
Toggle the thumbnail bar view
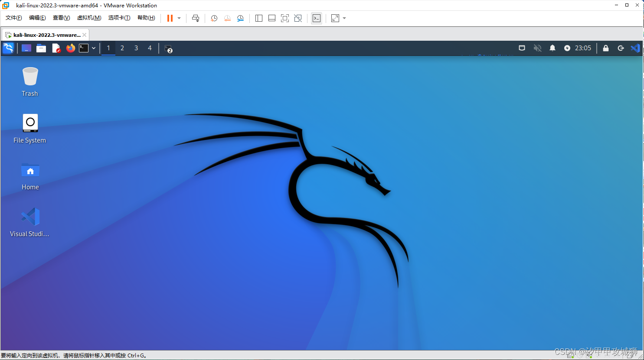(x=272, y=18)
